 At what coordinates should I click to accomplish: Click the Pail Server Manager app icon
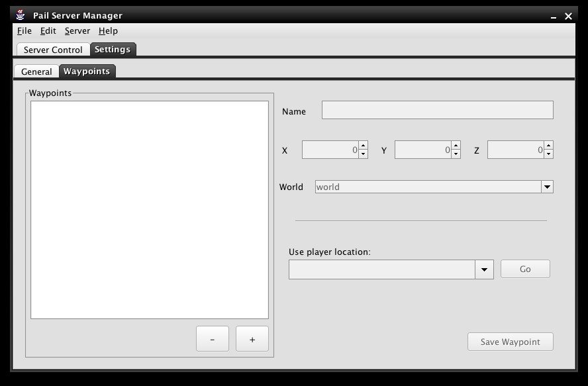21,15
